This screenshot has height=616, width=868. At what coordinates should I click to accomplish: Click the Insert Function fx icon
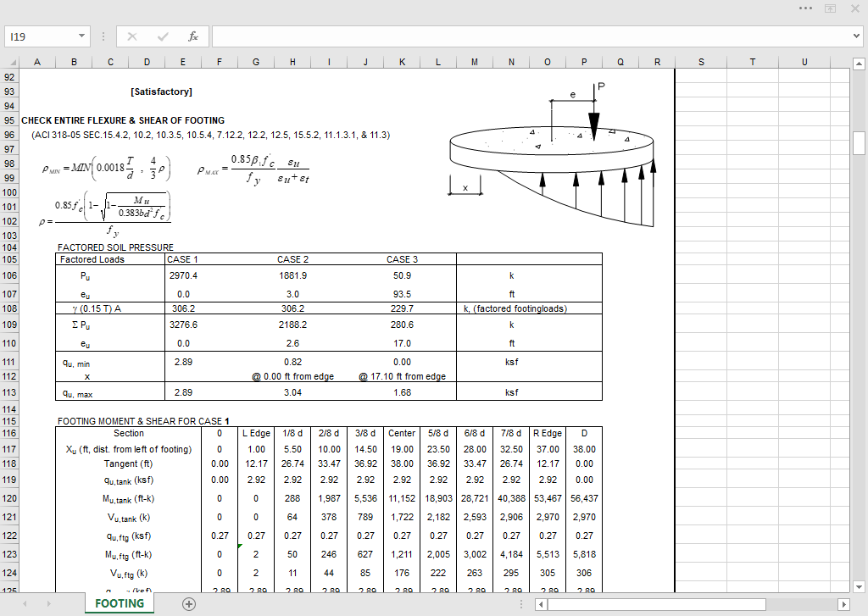[192, 36]
